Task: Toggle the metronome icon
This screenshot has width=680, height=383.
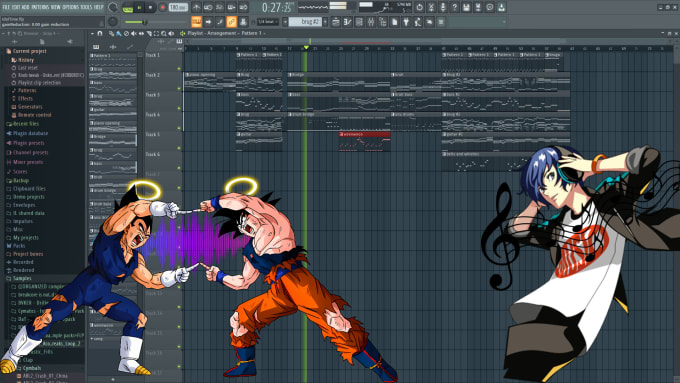Action: pos(196,7)
